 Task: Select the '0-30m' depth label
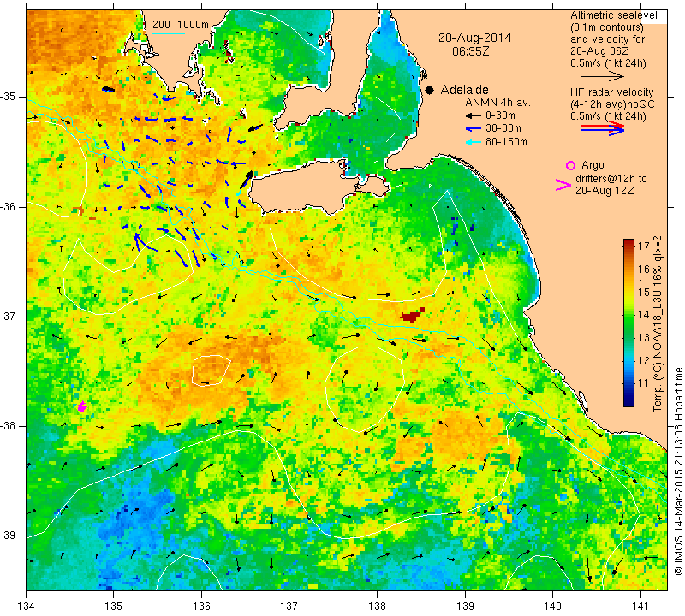(x=500, y=115)
